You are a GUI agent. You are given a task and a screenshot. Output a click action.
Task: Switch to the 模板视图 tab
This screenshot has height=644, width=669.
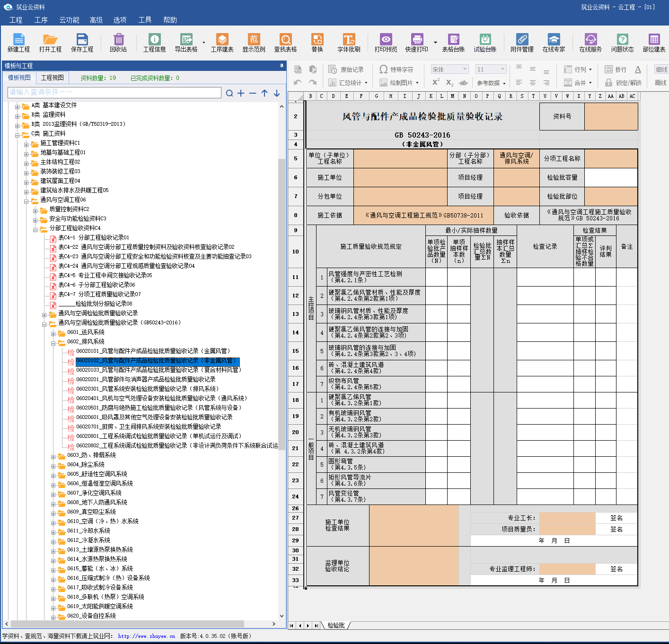(19, 78)
